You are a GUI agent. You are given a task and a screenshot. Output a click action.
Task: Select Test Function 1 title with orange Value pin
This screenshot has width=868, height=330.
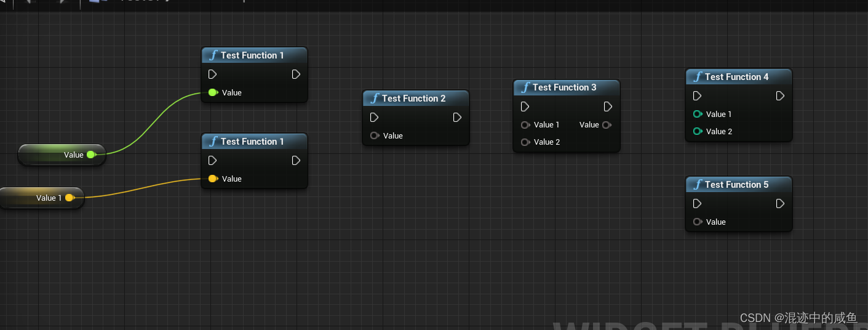[252, 142]
